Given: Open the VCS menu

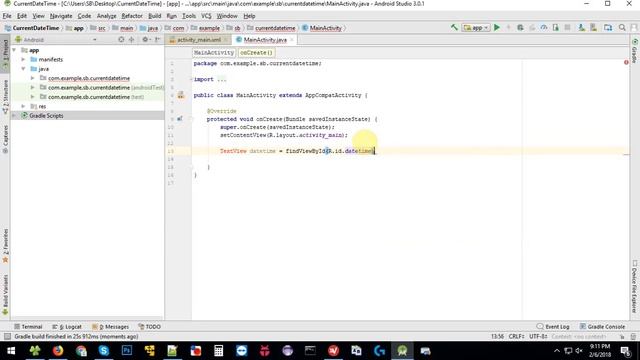Looking at the screenshot, I should pos(206,16).
